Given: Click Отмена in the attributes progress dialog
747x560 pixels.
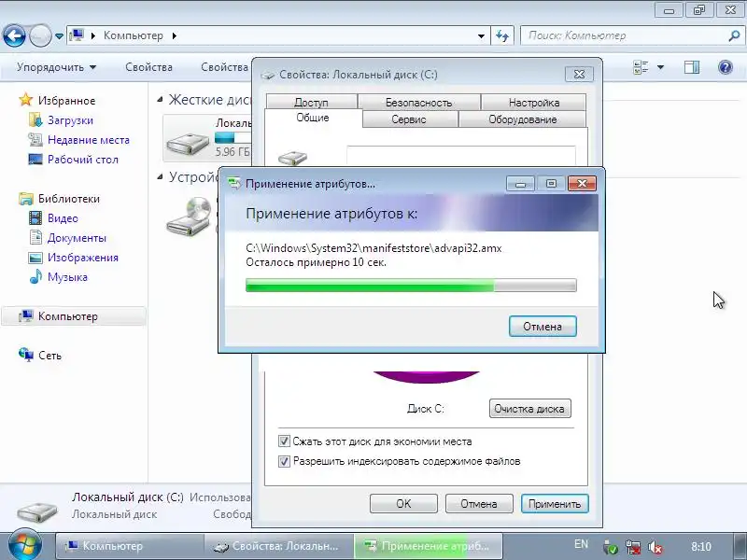Looking at the screenshot, I should pos(543,327).
